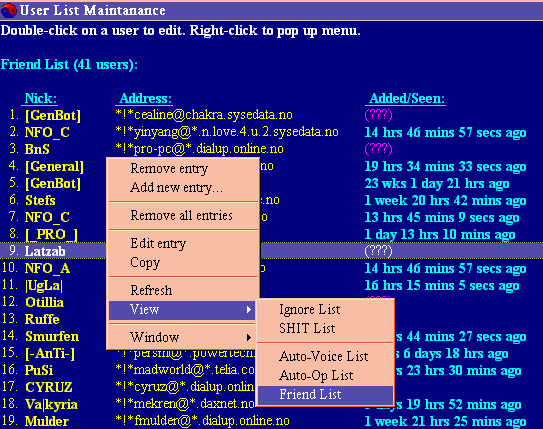Click address *!*pro-pc@*.dialup.online.no

(x=199, y=149)
